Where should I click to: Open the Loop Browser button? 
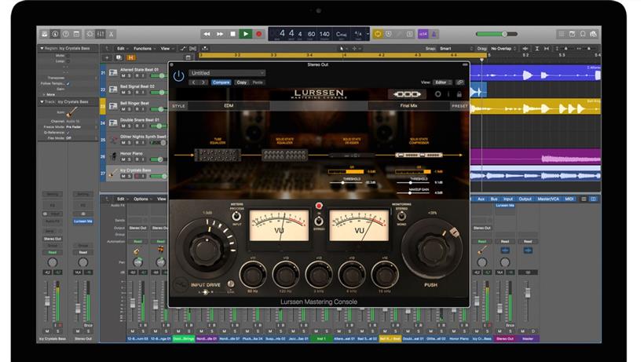[x=583, y=34]
